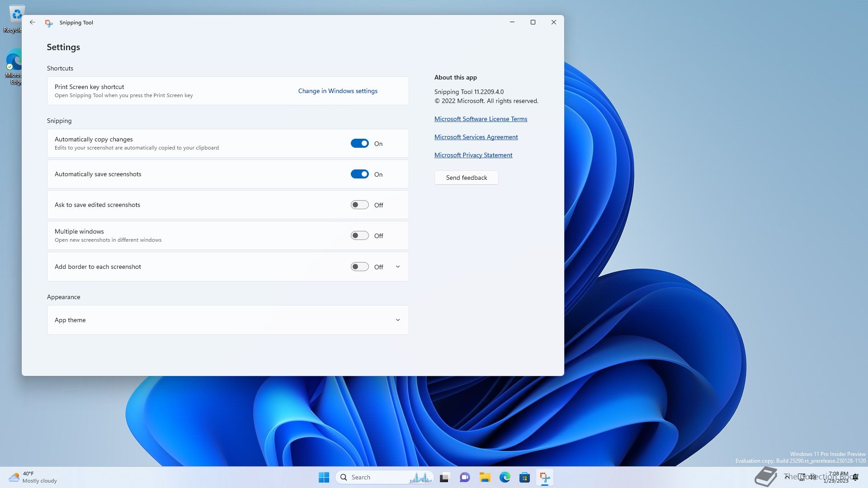Click the back arrow in Snipping Tool
The width and height of the screenshot is (868, 488).
point(32,22)
